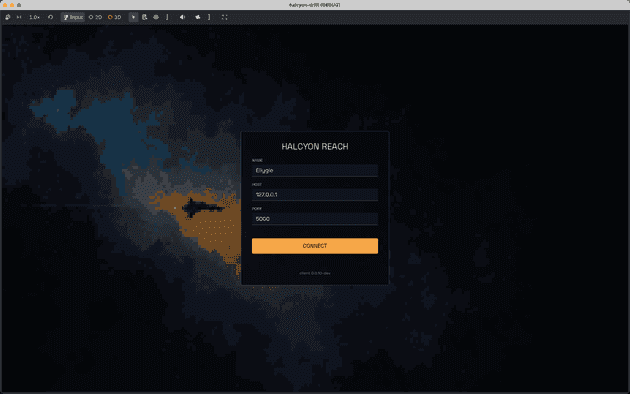Minimize the window using the yellow button
This screenshot has width=630, height=394.
(12, 5)
